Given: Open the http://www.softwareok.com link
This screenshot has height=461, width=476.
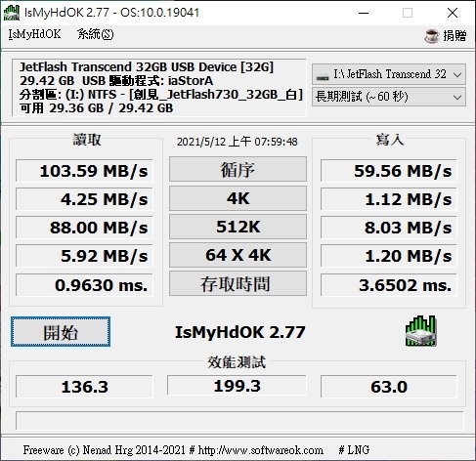Looking at the screenshot, I should click(261, 450).
